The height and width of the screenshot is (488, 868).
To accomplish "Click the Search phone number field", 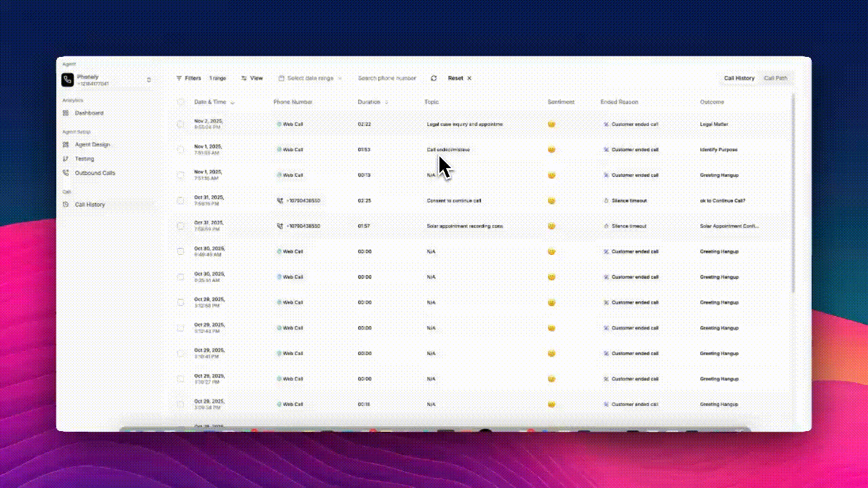I will [387, 78].
